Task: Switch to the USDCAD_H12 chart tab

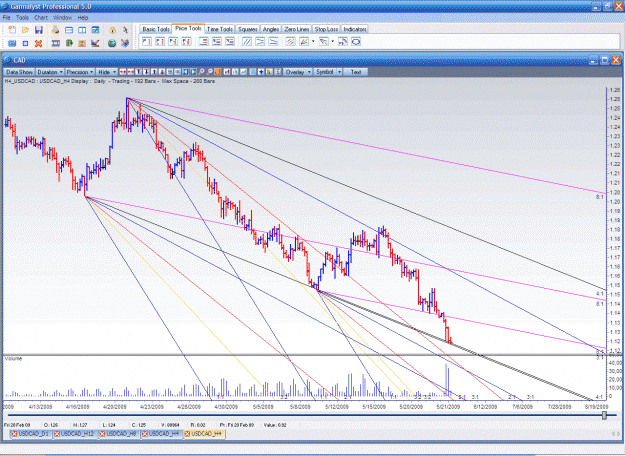Action: click(74, 434)
